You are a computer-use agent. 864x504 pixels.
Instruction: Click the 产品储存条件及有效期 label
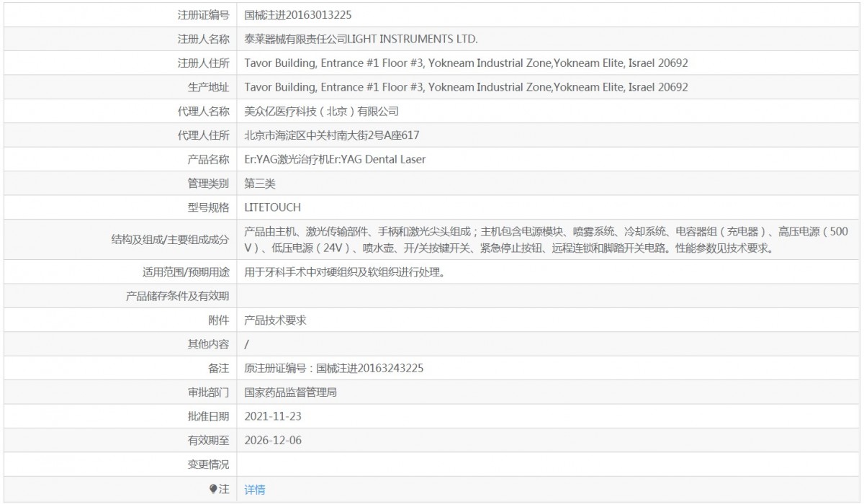(178, 296)
